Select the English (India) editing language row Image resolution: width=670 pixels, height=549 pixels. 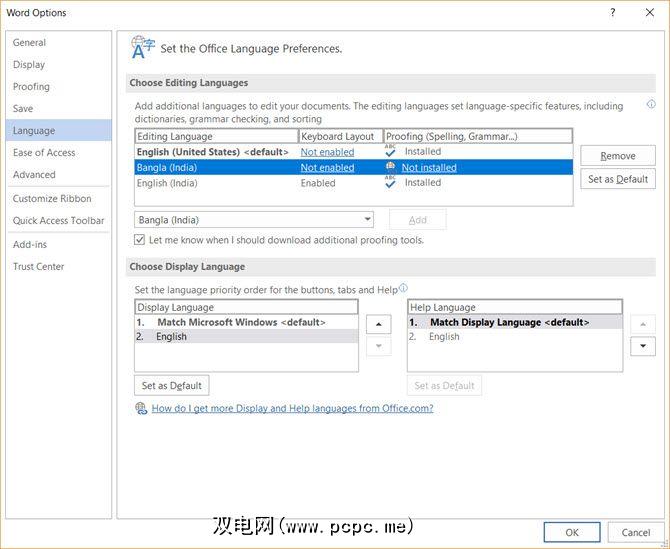pos(353,183)
